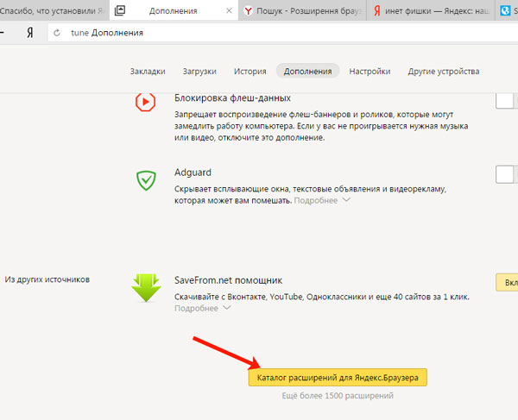
Task: Open the Закладки section
Action: (148, 72)
